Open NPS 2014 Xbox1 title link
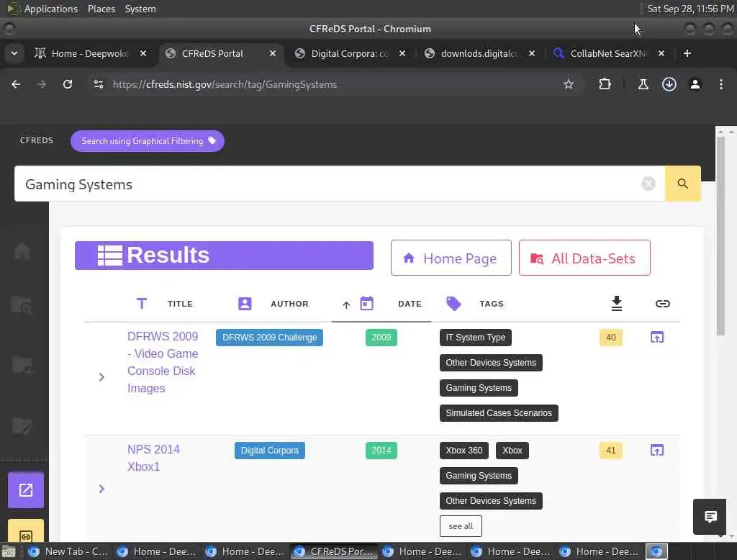The image size is (737, 560). (x=153, y=458)
